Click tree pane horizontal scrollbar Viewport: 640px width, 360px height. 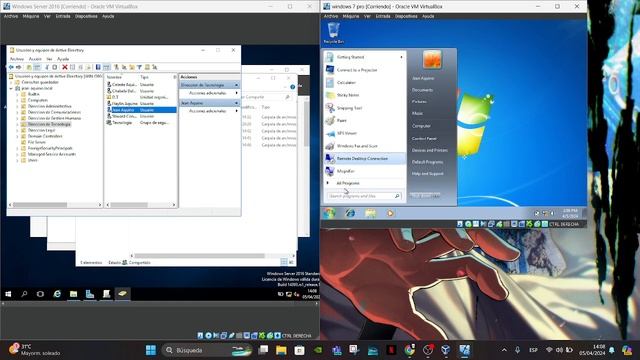[x=55, y=205]
